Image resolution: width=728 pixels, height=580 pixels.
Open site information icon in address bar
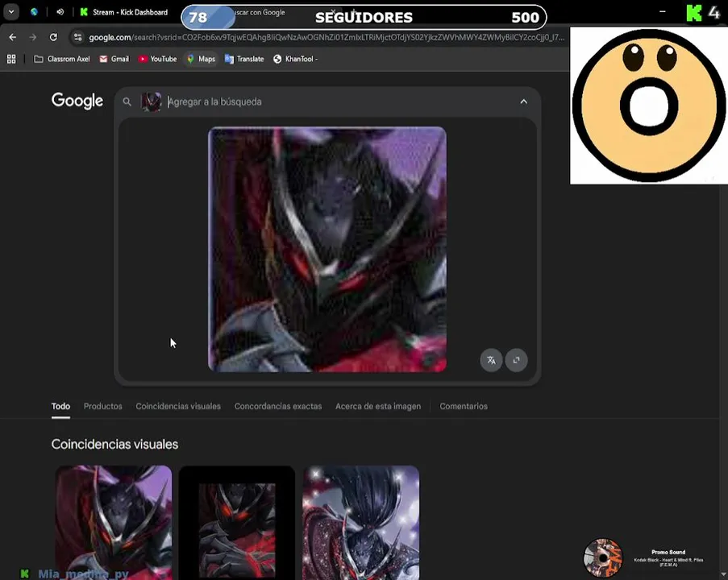pyautogui.click(x=77, y=37)
